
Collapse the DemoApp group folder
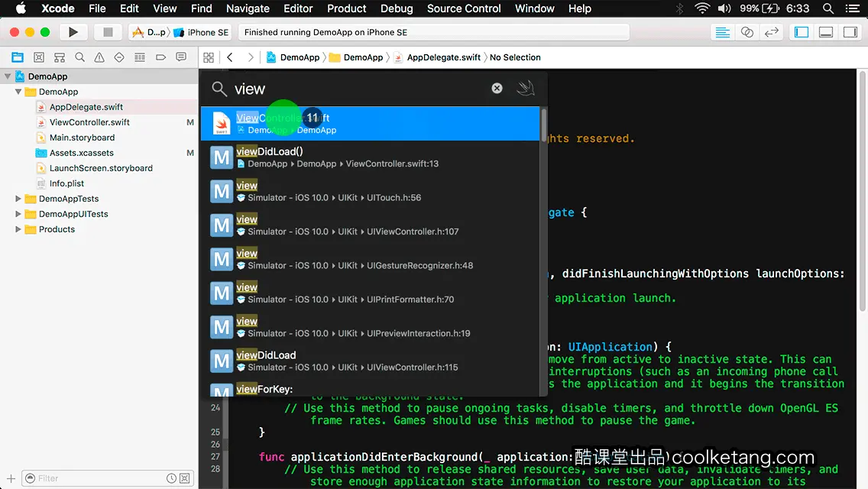point(18,92)
